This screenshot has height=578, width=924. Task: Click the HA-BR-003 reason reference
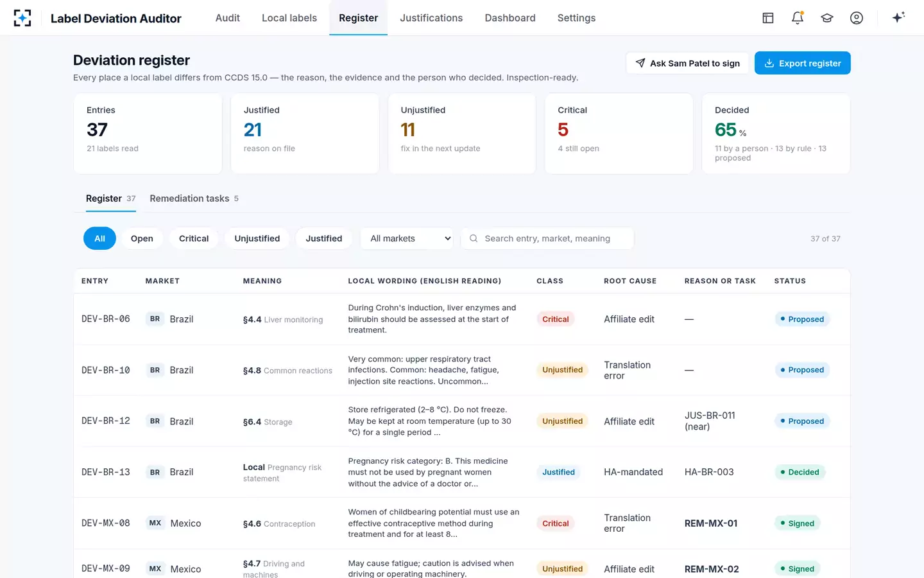(709, 472)
